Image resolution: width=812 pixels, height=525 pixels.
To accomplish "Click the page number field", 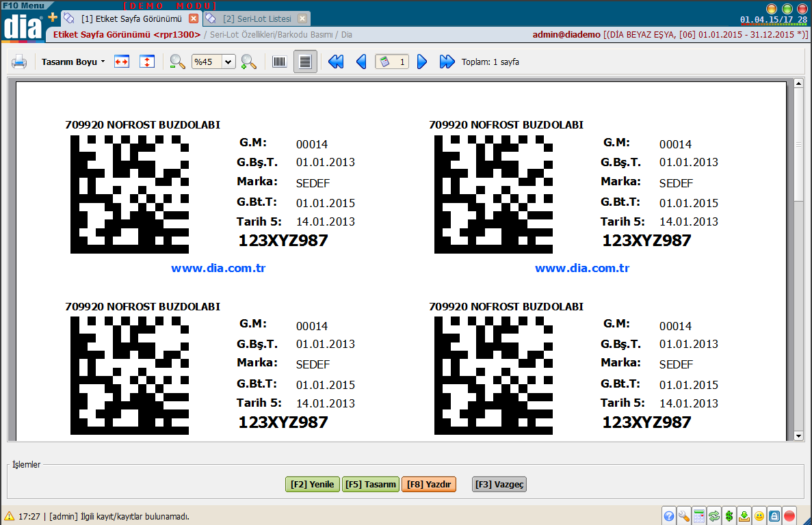I will (392, 62).
